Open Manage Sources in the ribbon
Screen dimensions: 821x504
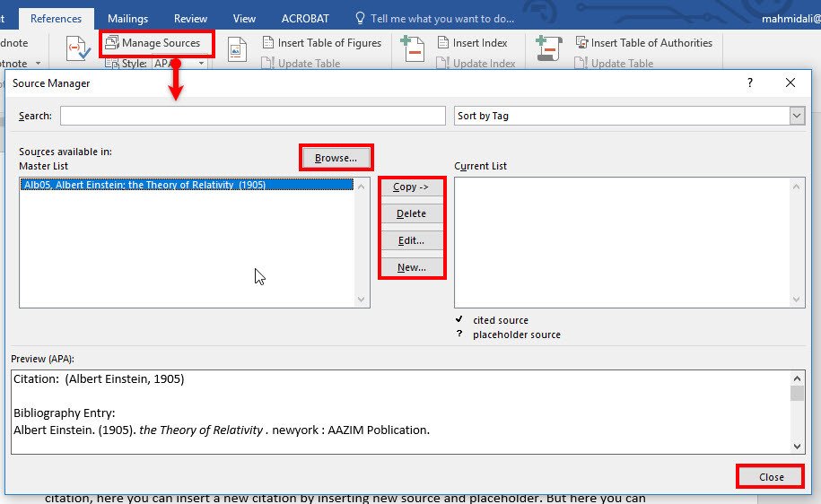[153, 43]
